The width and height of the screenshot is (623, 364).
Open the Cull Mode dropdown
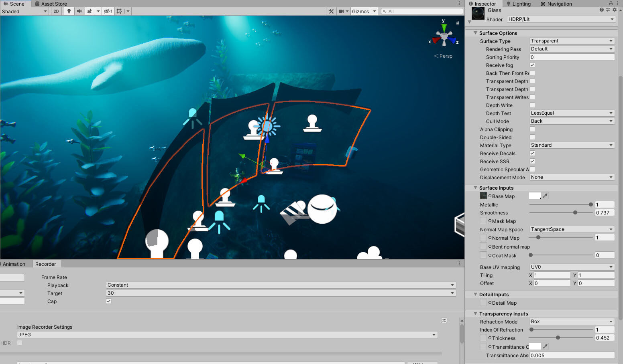click(x=571, y=121)
